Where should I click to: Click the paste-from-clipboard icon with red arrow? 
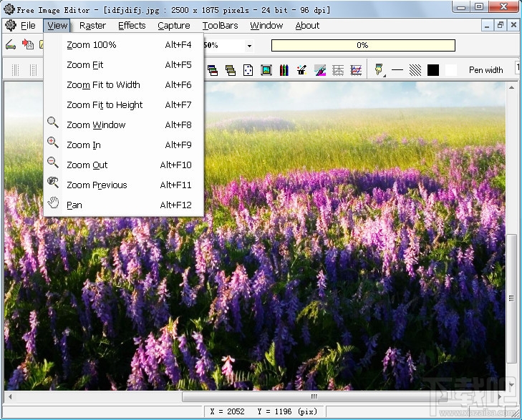pyautogui.click(x=28, y=44)
